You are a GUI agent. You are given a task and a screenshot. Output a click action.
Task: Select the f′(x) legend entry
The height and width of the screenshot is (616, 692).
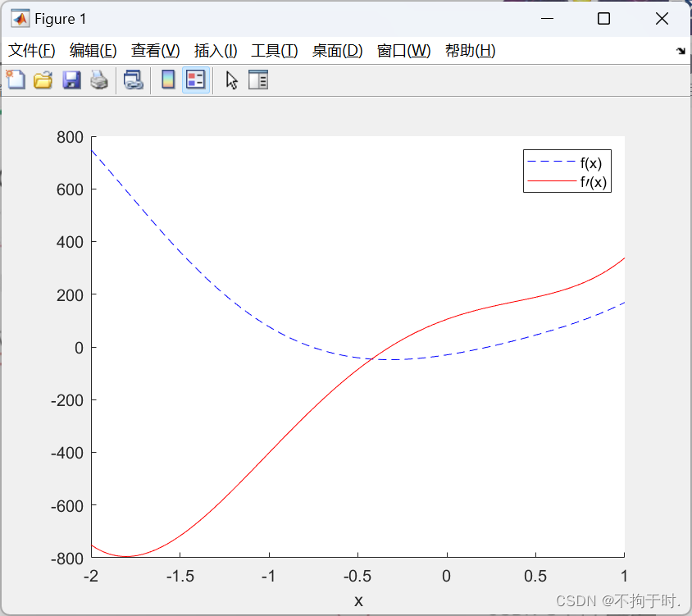(x=567, y=181)
